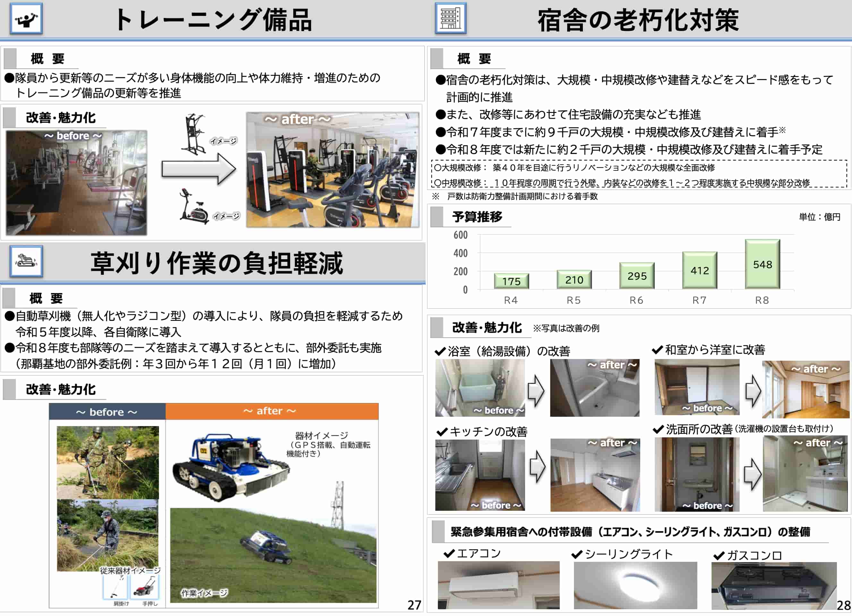Viewport: 852px width, 616px height.
Task: Click the R8 green bar showing 548
Action: point(762,264)
